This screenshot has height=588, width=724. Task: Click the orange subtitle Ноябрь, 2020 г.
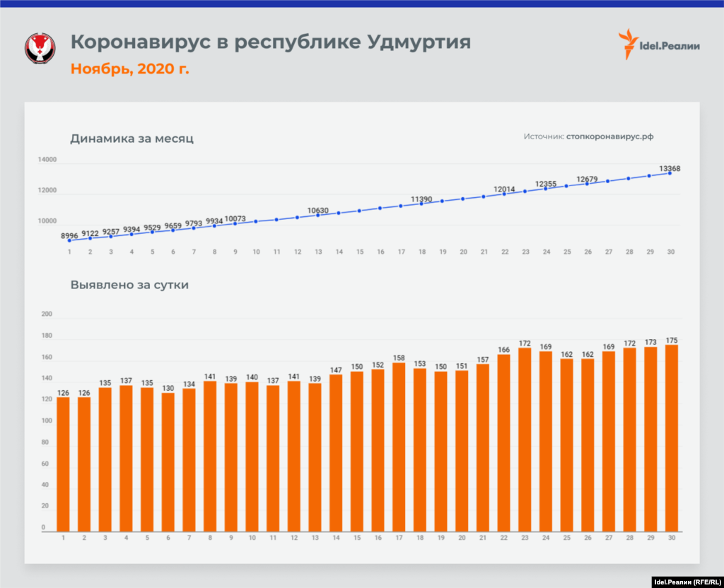130,69
